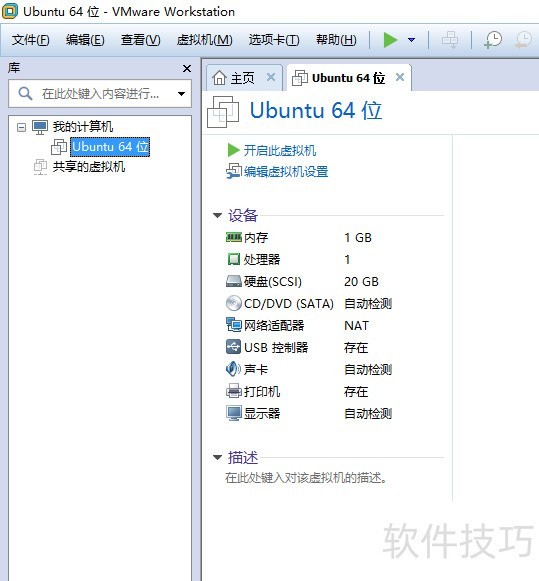Click the take snapshot toolbar icon
Screen dimensions: 539x581
tap(493, 40)
